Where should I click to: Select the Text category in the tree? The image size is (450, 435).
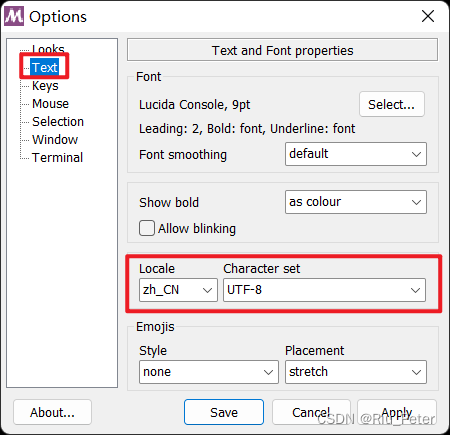coord(45,67)
